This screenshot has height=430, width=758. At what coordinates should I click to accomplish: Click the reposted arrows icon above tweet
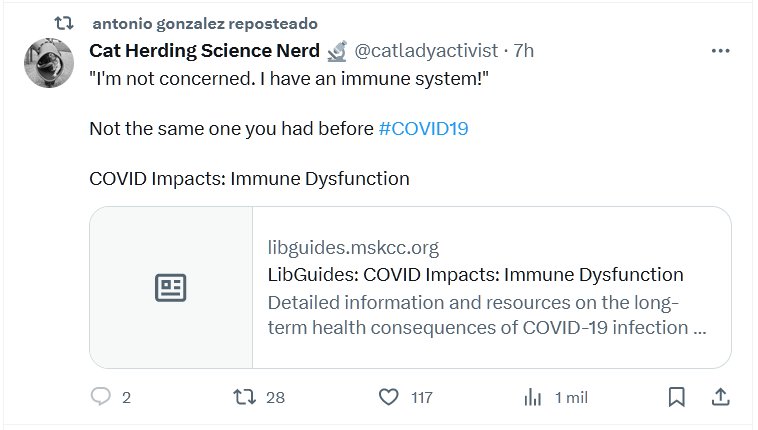tap(64, 22)
